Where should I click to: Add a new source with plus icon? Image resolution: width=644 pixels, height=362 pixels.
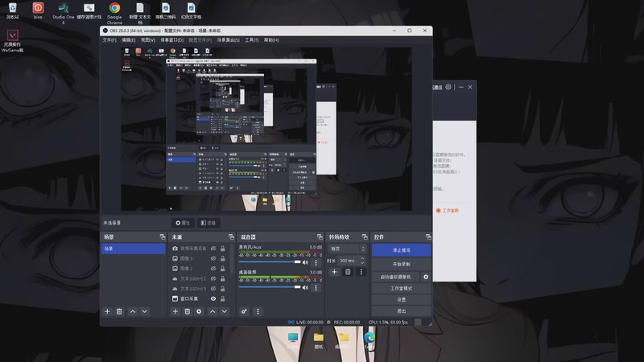[x=175, y=311]
